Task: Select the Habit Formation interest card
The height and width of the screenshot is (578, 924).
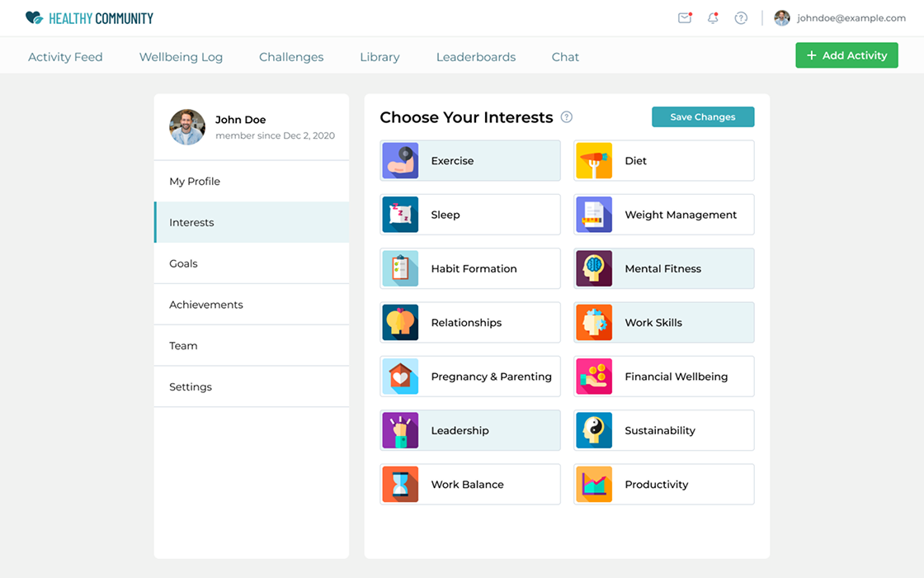Action: click(x=470, y=269)
